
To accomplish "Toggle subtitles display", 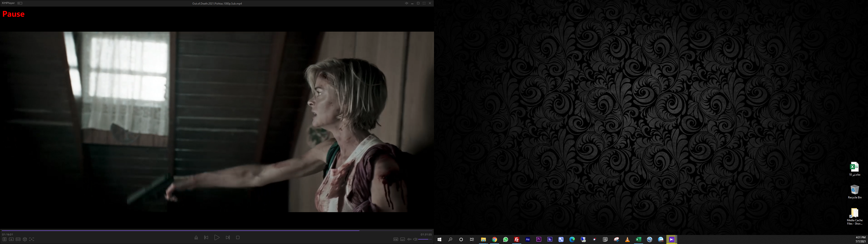I will point(402,239).
